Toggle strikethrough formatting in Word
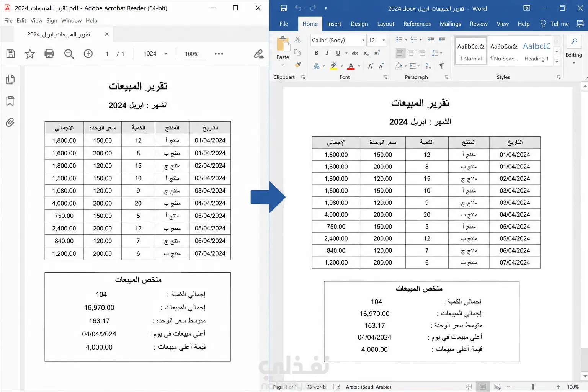This screenshot has height=392, width=588. [355, 53]
